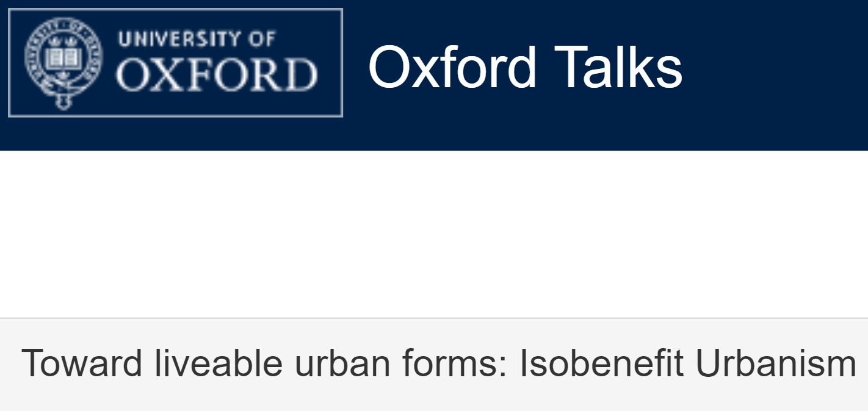The image size is (868, 411).
Task: Click the open book inside the crest
Action: click(x=64, y=59)
